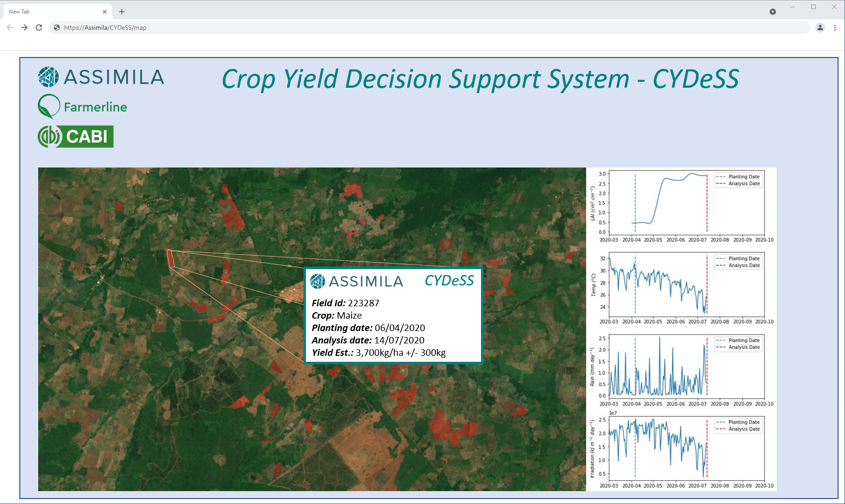Click the user profile avatar icon
This screenshot has height=504, width=845.
(820, 28)
